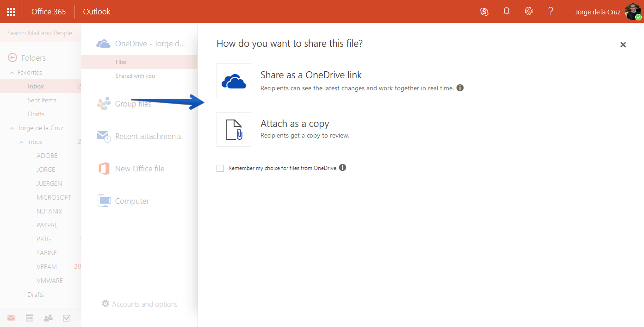This screenshot has height=327, width=644.
Task: Choose Attach as a copy
Action: (295, 124)
